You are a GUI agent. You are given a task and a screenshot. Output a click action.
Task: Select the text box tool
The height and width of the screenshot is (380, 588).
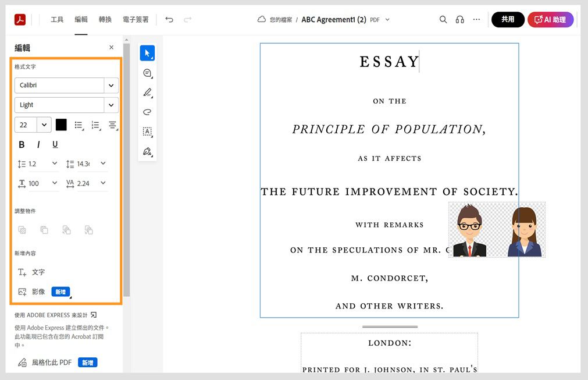tap(147, 132)
